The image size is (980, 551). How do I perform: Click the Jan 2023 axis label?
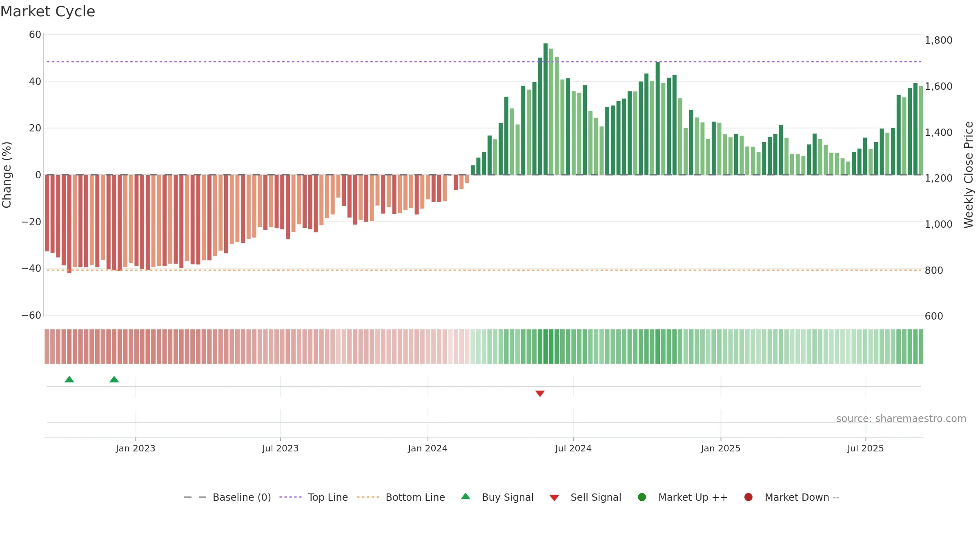click(136, 449)
